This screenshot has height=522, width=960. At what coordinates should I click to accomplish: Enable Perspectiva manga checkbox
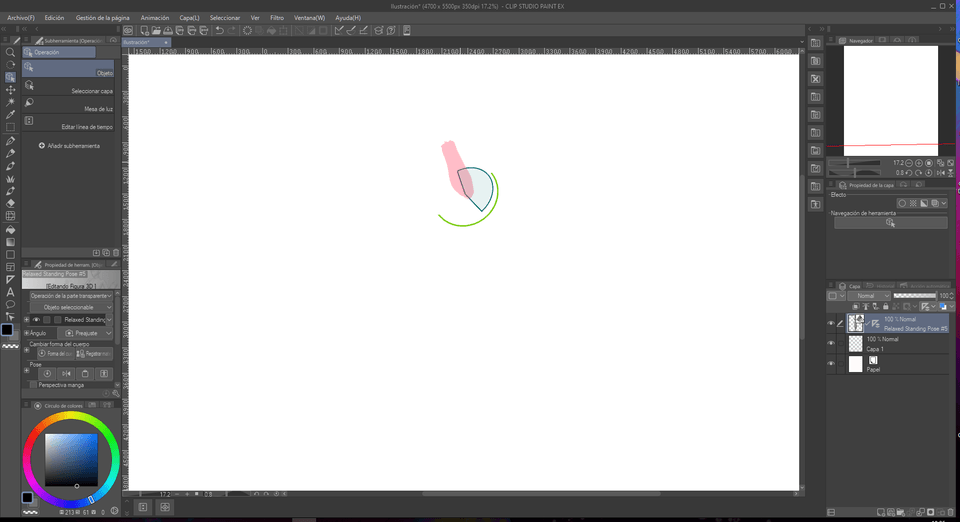pyautogui.click(x=34, y=385)
